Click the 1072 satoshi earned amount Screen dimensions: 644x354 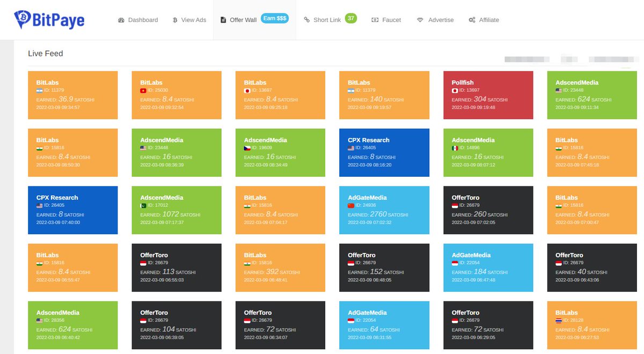(171, 214)
